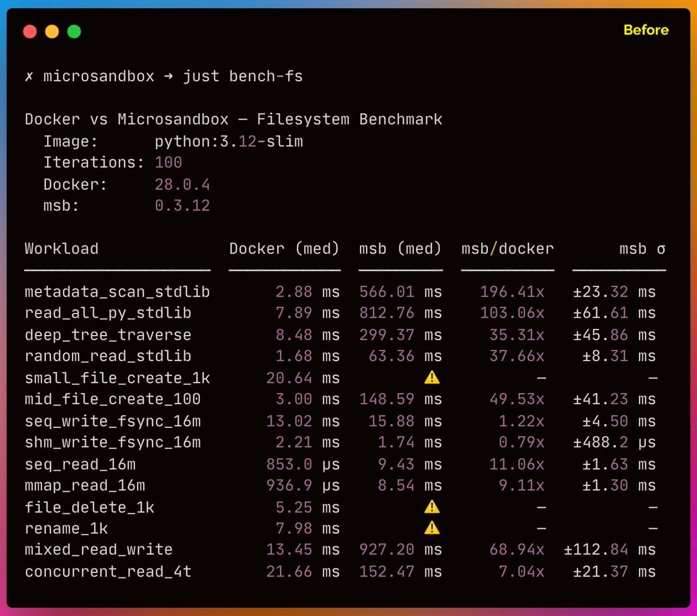This screenshot has height=616, width=697.
Task: Click the '196.41x' ratio value
Action: click(x=512, y=291)
